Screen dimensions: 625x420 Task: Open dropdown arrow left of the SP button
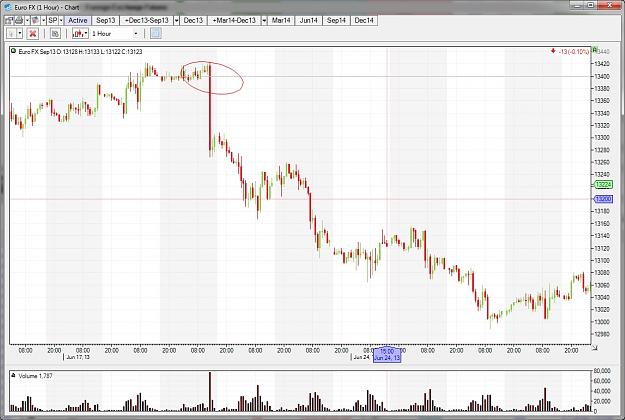(x=43, y=20)
